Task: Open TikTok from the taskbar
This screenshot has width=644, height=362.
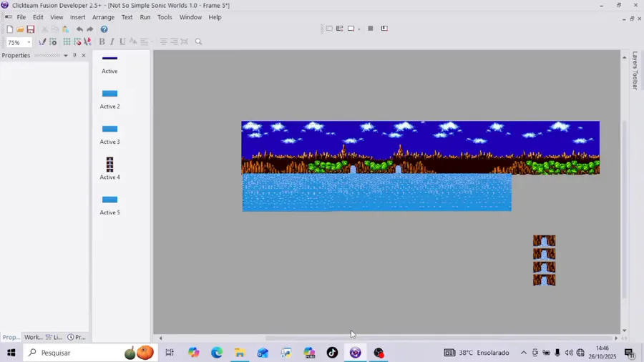Action: click(x=332, y=353)
